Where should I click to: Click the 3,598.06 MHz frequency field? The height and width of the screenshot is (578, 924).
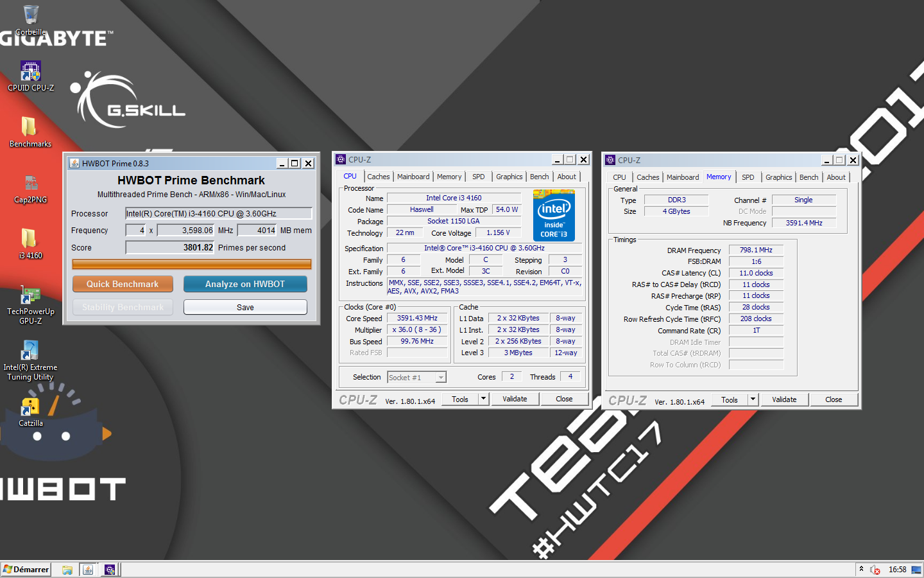(x=185, y=230)
